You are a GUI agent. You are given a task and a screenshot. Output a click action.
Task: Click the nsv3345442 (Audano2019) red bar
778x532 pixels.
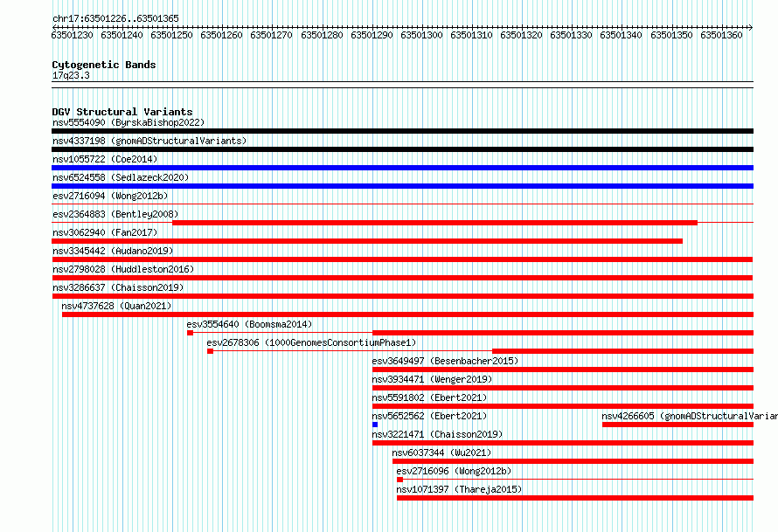pos(402,259)
